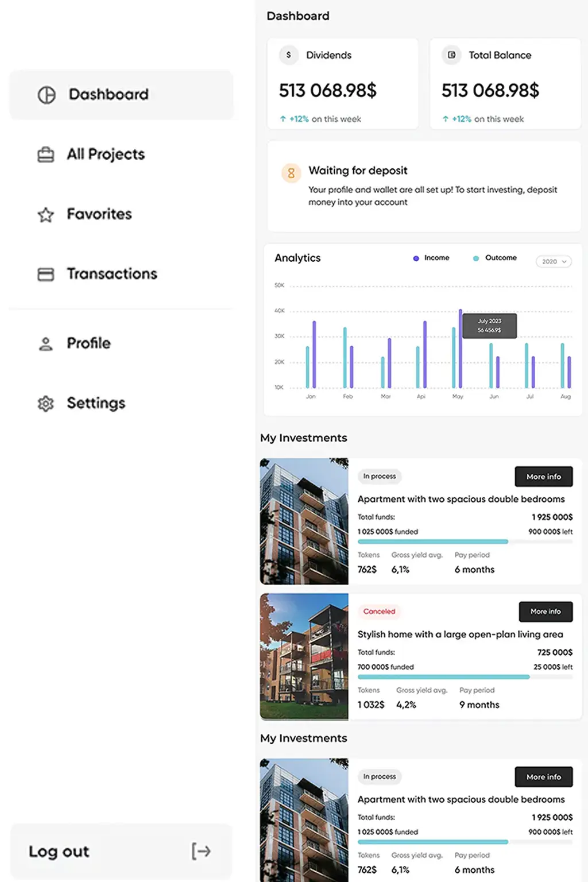This screenshot has width=588, height=882.
Task: Toggle the Outcome legend in Analytics
Action: point(494,258)
